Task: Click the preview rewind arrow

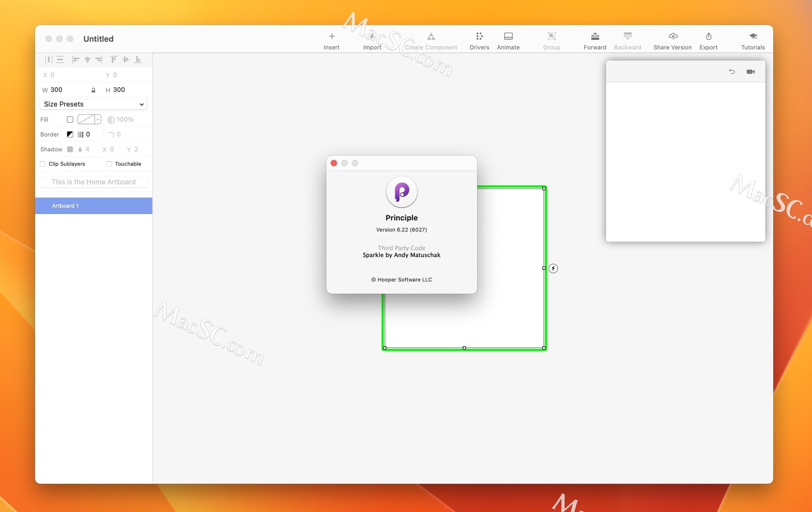Action: (x=732, y=72)
